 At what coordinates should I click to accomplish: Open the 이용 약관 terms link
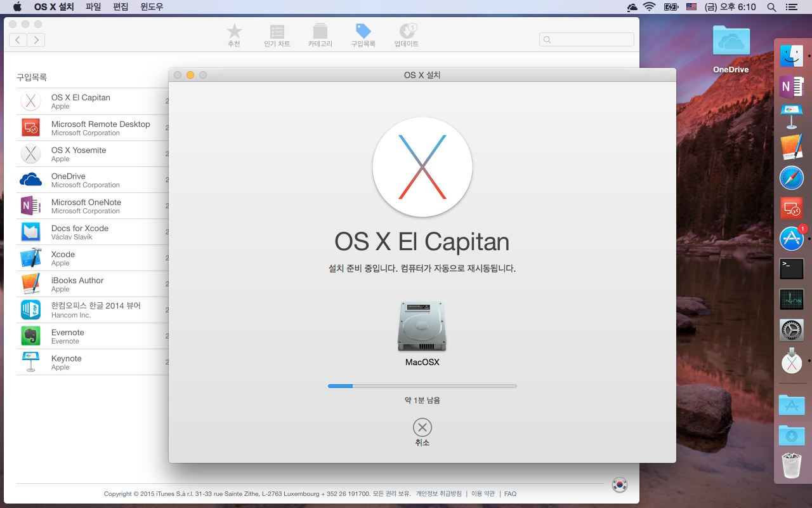point(483,493)
